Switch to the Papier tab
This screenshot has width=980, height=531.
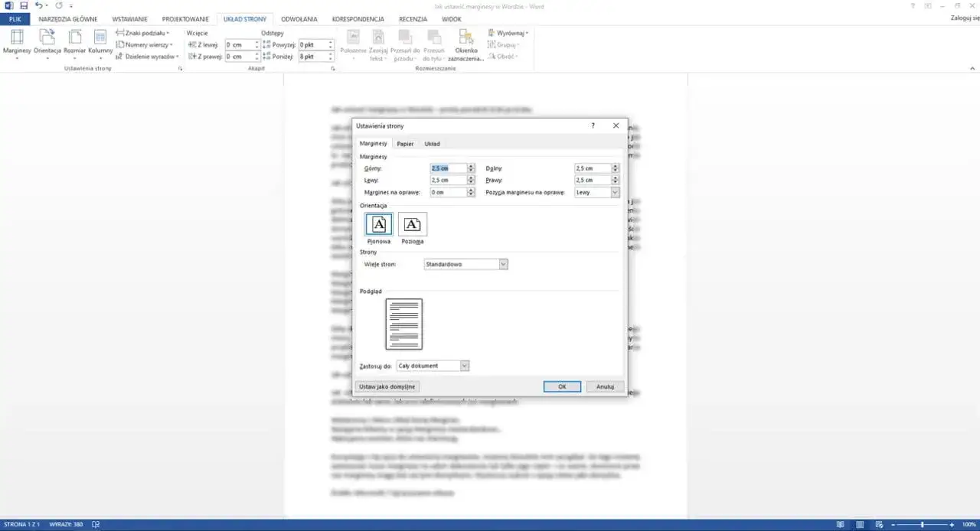coord(405,144)
